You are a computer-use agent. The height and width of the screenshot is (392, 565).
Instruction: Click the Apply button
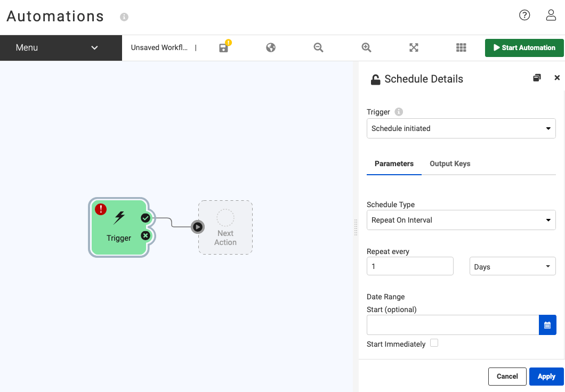pos(546,376)
